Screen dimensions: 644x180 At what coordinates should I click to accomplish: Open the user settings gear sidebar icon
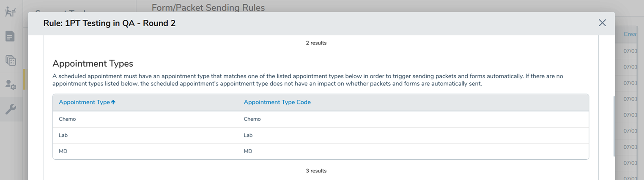[10, 85]
